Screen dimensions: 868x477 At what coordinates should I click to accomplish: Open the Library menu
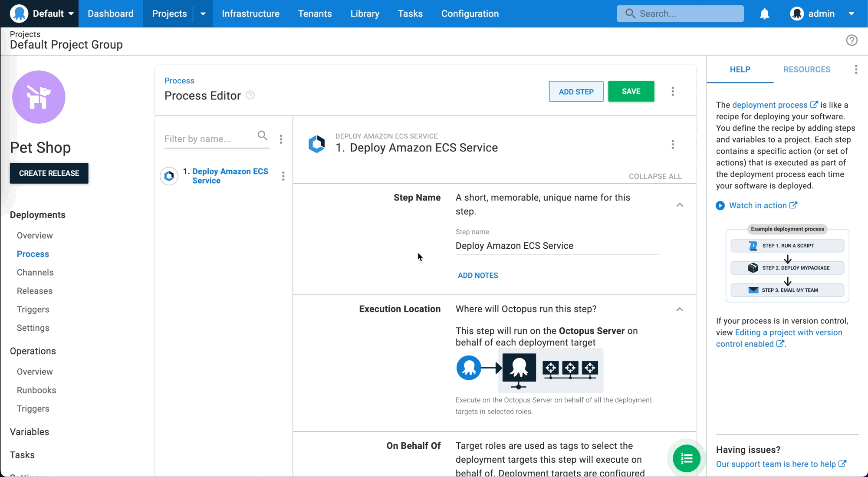pos(365,13)
